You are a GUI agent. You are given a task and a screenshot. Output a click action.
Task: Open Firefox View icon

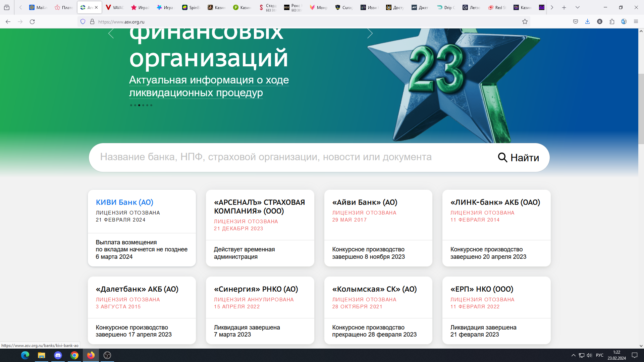[7, 7]
